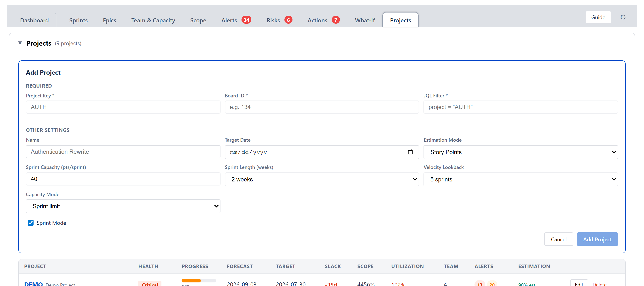Click the orange alert count 20 for DEMO
The height and width of the screenshot is (286, 644).
492,284
